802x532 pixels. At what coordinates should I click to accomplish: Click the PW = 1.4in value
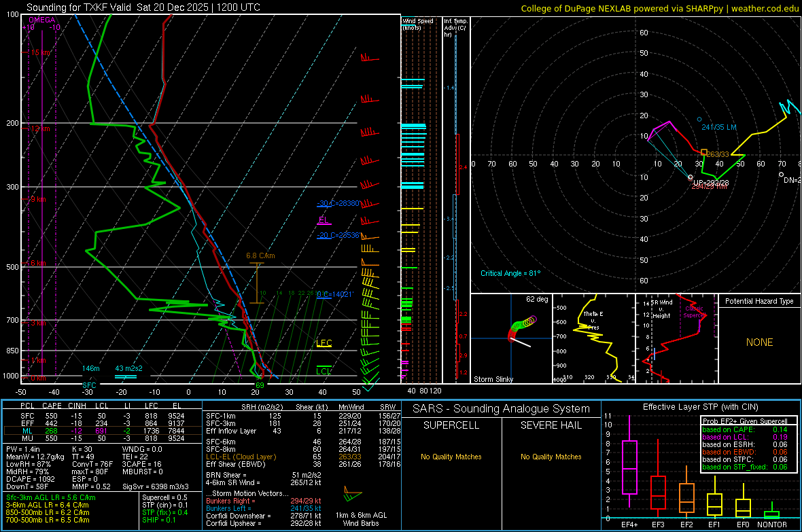tap(23, 449)
